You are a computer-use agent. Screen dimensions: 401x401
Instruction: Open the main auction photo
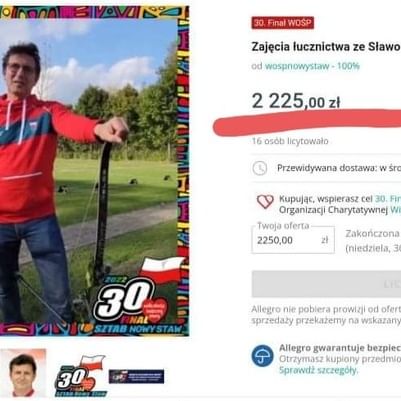[94, 171]
